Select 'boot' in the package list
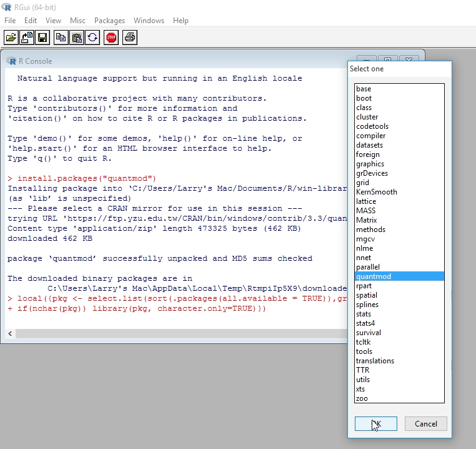Viewport: 476px width, 449px height. [x=399, y=98]
